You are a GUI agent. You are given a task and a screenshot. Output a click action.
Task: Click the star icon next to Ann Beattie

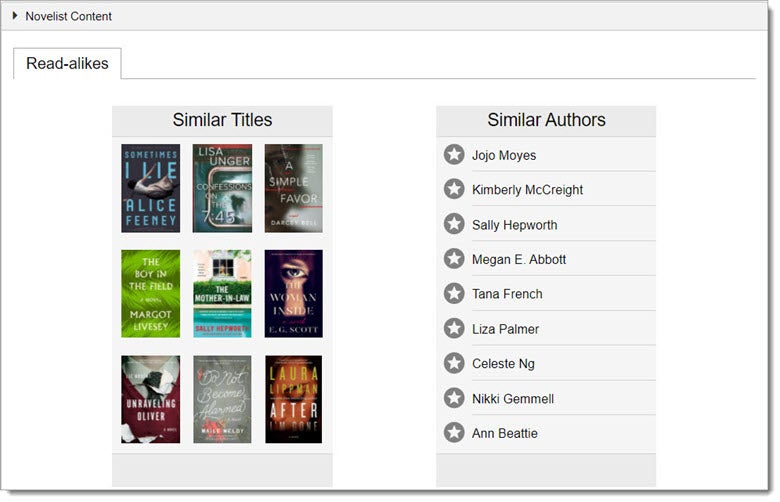pyautogui.click(x=454, y=433)
